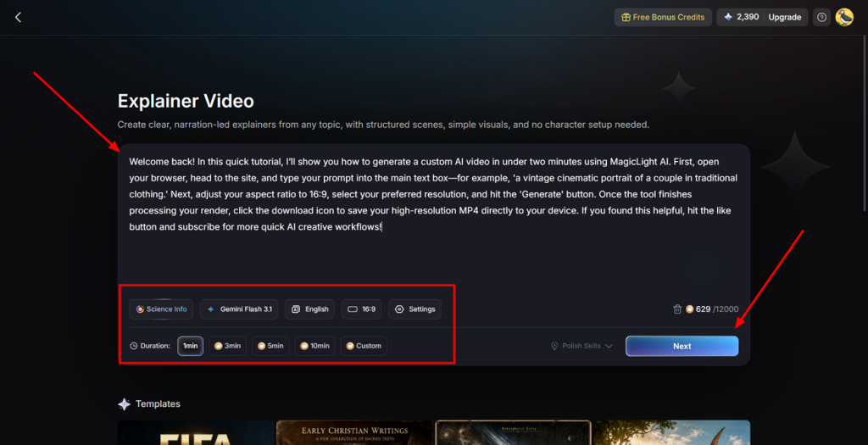Click the Templates sparkle icon
Image resolution: width=868 pixels, height=445 pixels.
(x=124, y=404)
